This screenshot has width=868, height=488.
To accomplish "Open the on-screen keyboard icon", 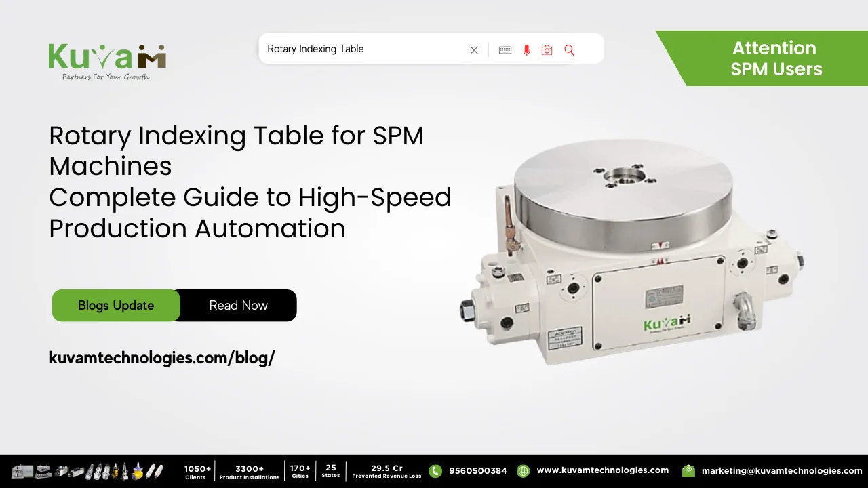I will pyautogui.click(x=505, y=50).
